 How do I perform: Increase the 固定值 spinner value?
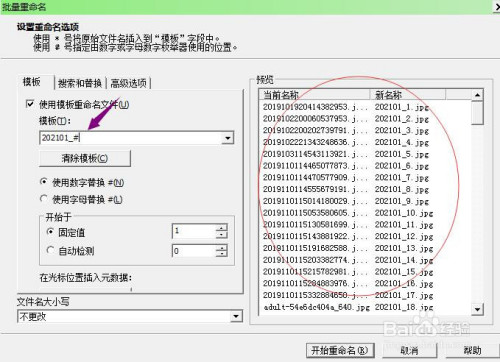pyautogui.click(x=222, y=227)
